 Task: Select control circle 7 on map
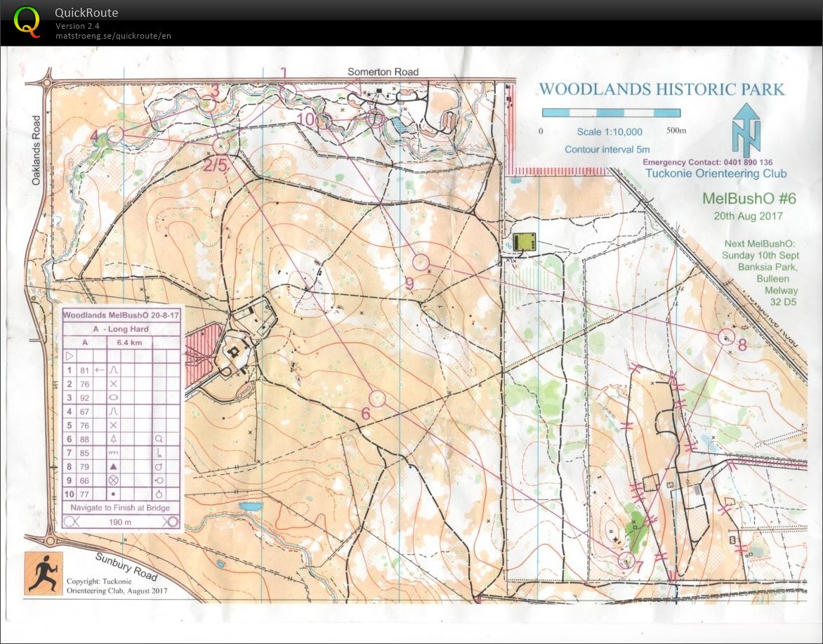pyautogui.click(x=626, y=560)
